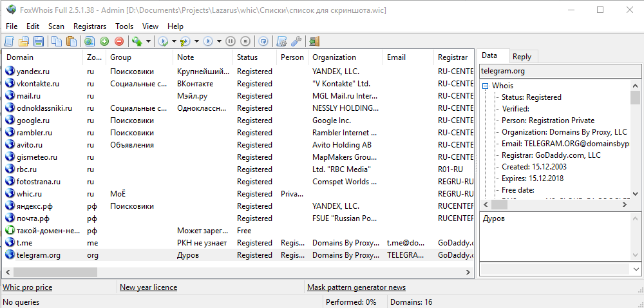Click the green globe icon of the Free domain
The image size is (644, 308).
(x=10, y=231)
